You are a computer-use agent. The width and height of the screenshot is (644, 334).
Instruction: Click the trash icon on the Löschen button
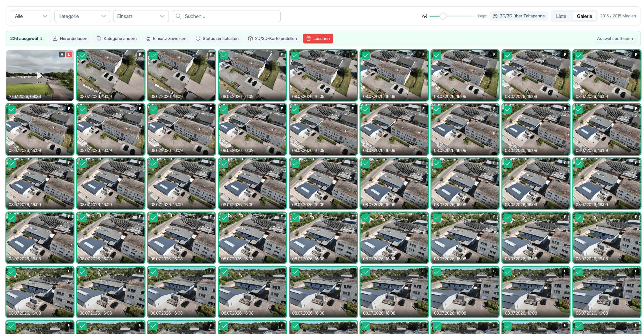click(x=309, y=39)
